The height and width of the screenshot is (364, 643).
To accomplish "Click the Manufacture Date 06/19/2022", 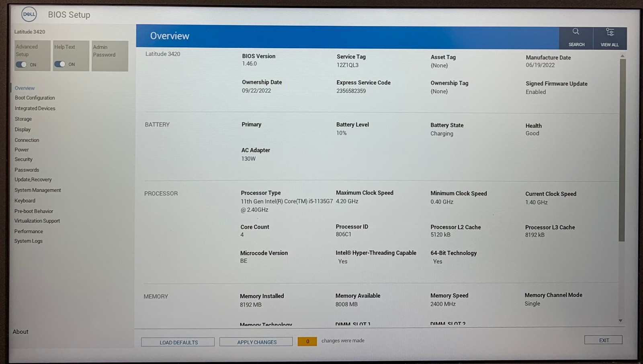I will (540, 65).
